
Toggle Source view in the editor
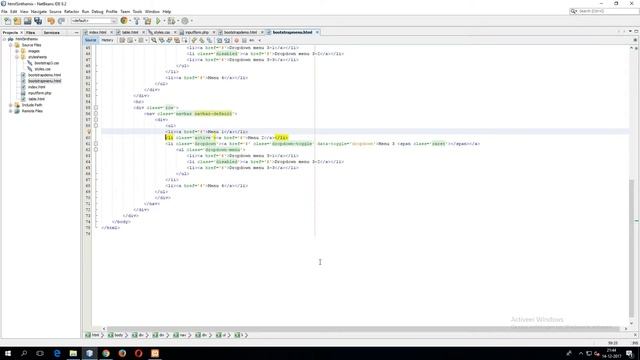click(x=91, y=40)
